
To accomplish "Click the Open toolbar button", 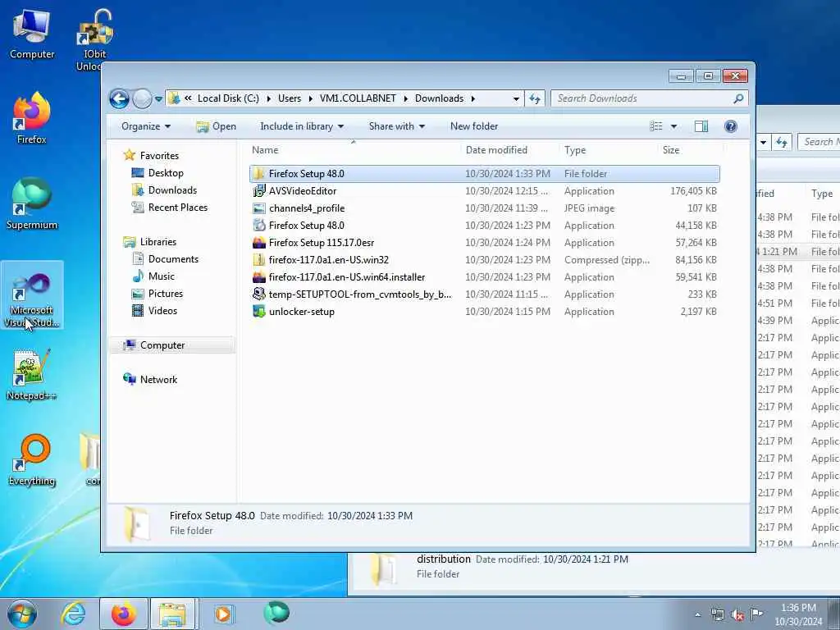I will point(216,126).
